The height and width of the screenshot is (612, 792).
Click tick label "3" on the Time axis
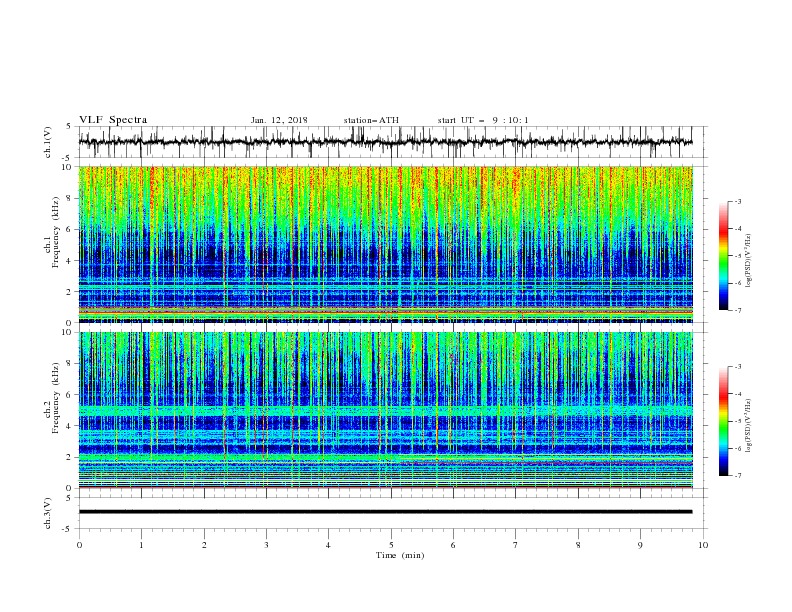tap(266, 545)
